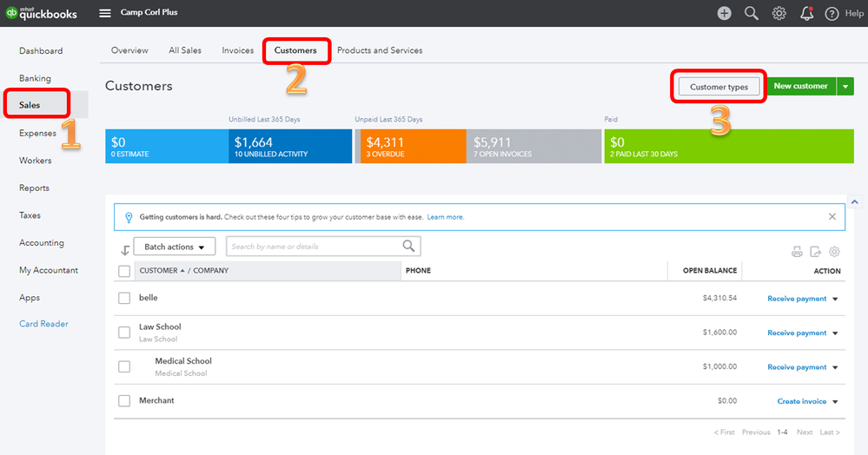Click the QuickBooks logo

click(42, 13)
